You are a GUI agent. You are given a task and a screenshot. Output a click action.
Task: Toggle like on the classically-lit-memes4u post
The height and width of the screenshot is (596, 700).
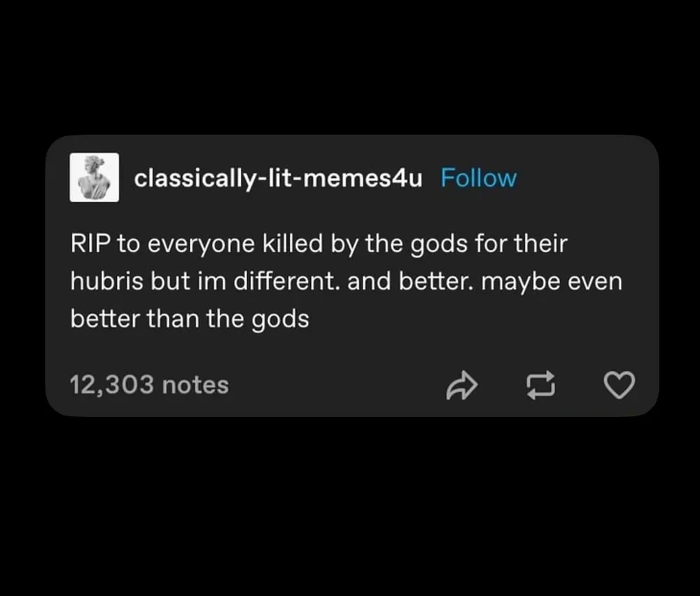[x=619, y=385]
